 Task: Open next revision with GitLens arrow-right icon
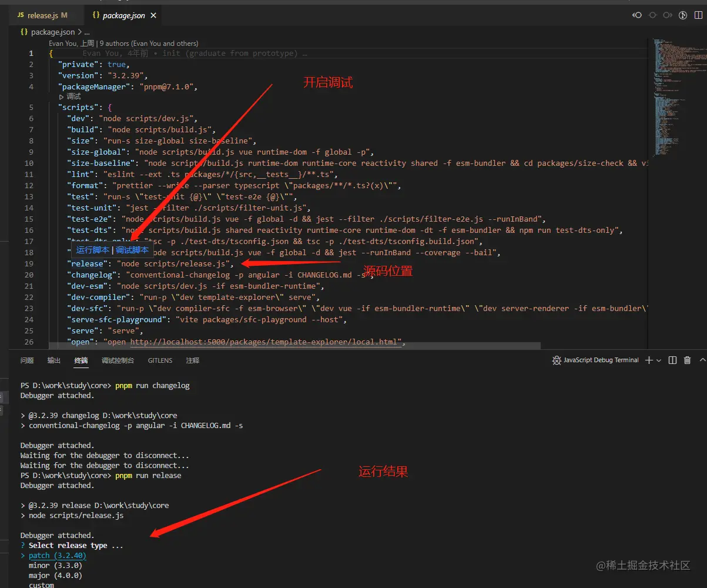click(668, 15)
